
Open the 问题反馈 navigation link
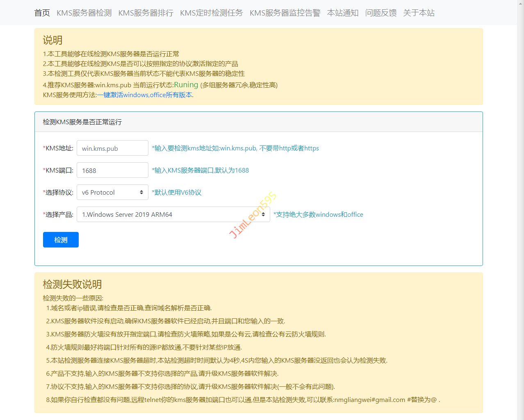tap(381, 13)
